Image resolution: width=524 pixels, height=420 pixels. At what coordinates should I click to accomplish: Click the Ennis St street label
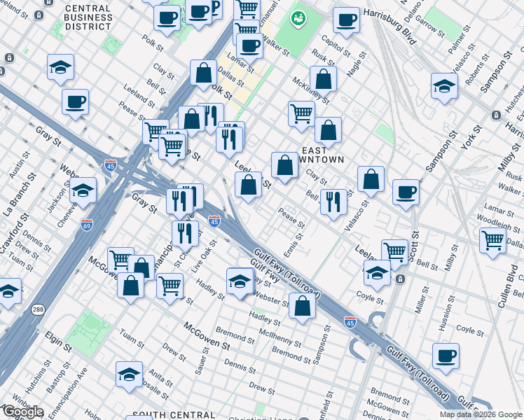[x=294, y=245]
